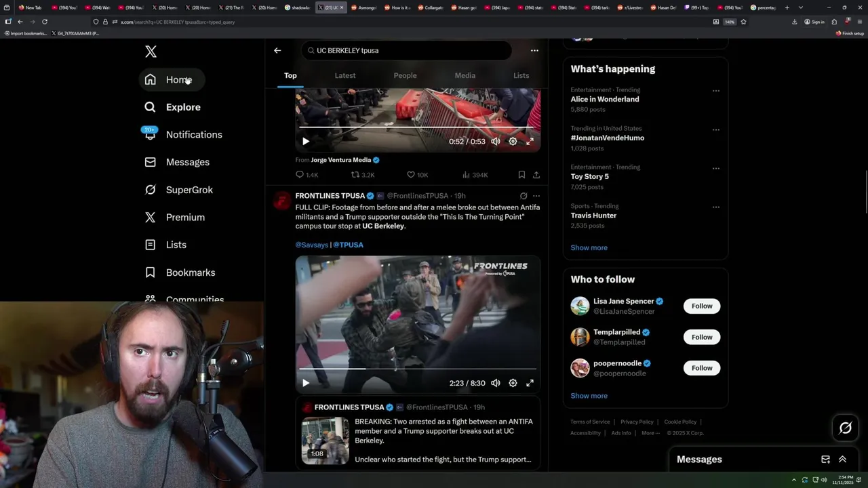Share the Jorge Ventura Media post
The width and height of the screenshot is (868, 488).
click(536, 175)
